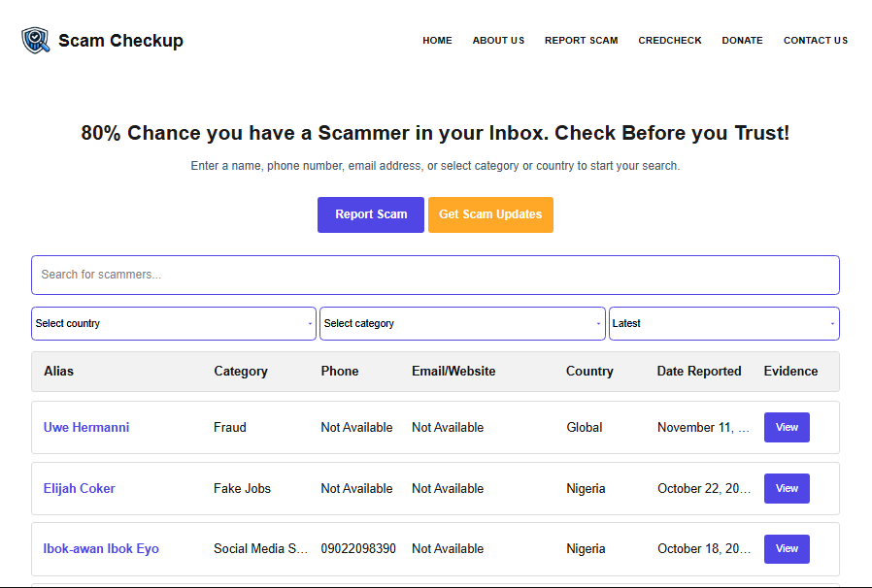Screen dimensions: 872x588
Task: Click the Date Reported column header
Action: coord(699,372)
